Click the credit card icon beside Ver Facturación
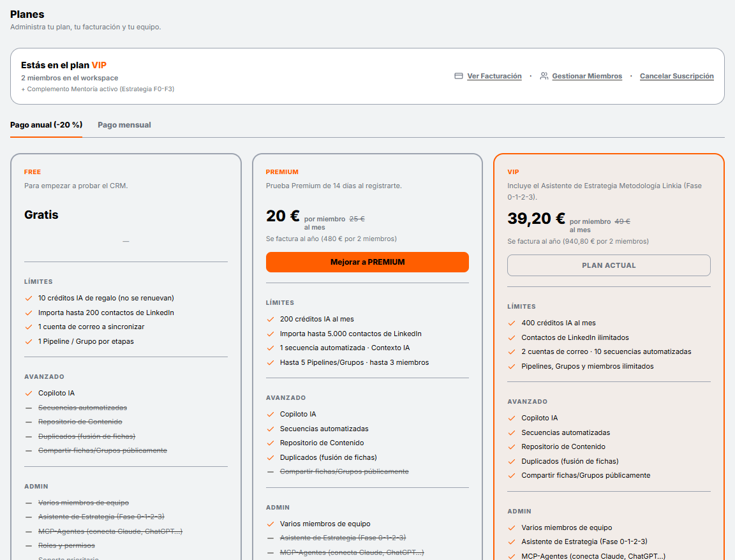The width and height of the screenshot is (735, 560). click(459, 76)
